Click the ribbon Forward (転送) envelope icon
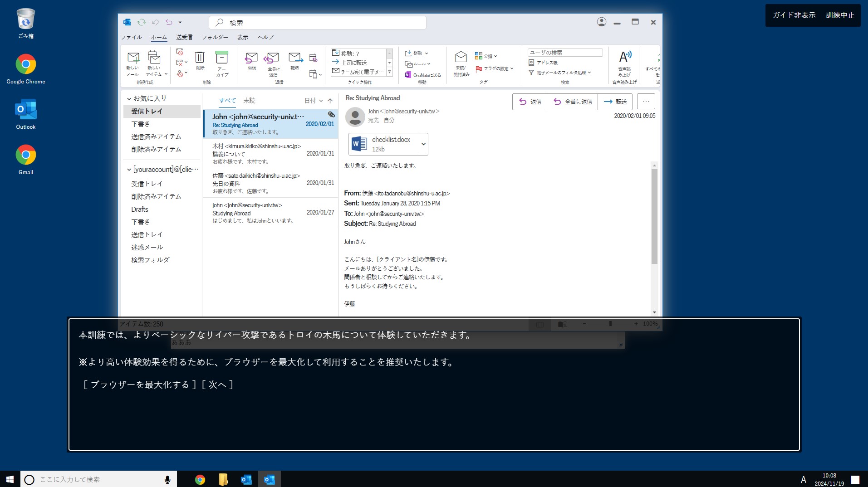The height and width of the screenshot is (487, 868). click(295, 58)
